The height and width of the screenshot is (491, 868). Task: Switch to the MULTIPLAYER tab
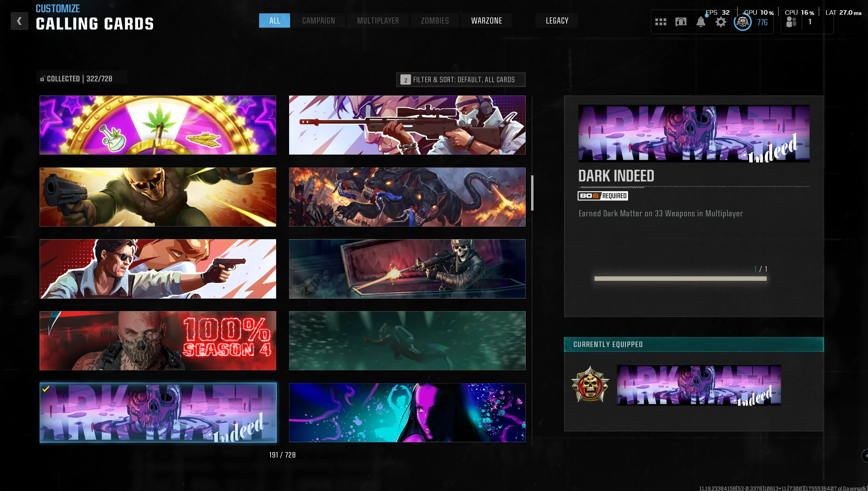[378, 20]
